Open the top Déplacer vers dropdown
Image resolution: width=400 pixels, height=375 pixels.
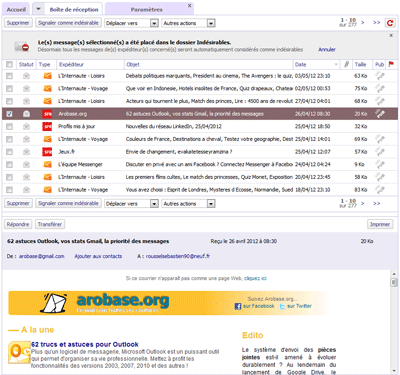[131, 23]
